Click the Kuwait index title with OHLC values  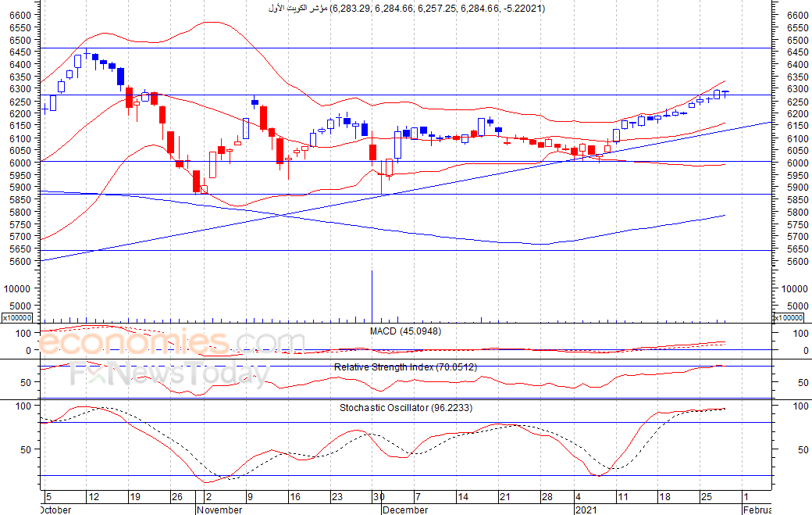pyautogui.click(x=407, y=9)
